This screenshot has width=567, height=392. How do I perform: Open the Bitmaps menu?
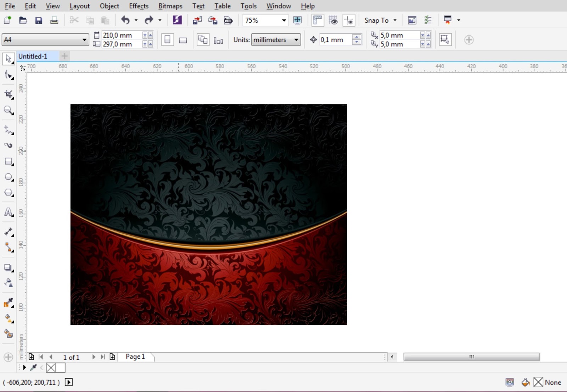pos(170,6)
